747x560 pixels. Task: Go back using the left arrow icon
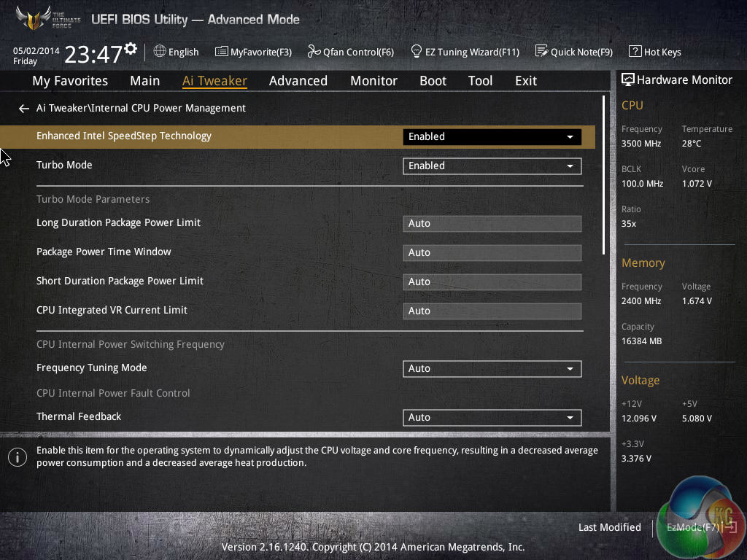coord(24,109)
